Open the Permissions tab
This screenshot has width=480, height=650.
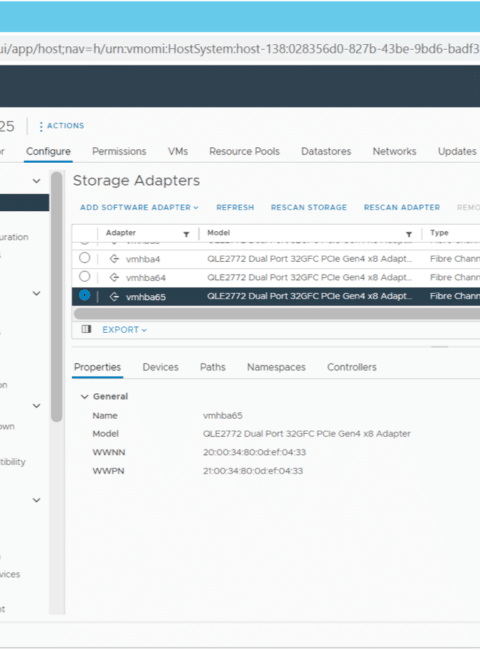[x=119, y=151]
